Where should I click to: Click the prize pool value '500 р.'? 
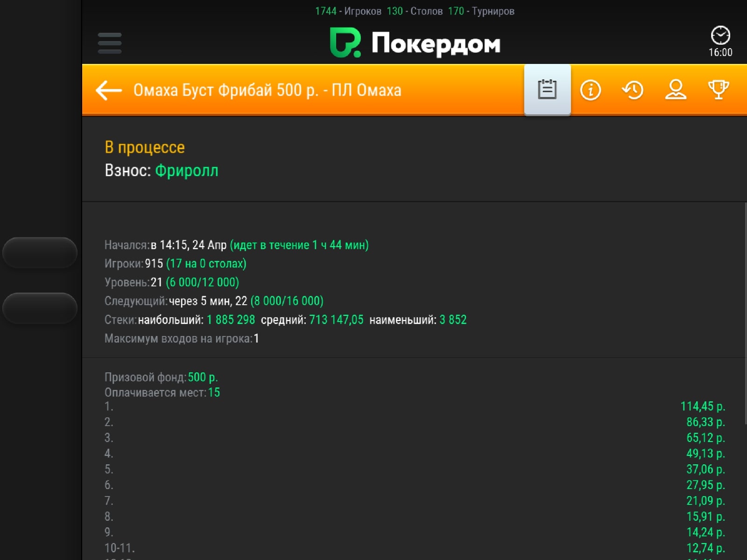tap(203, 377)
